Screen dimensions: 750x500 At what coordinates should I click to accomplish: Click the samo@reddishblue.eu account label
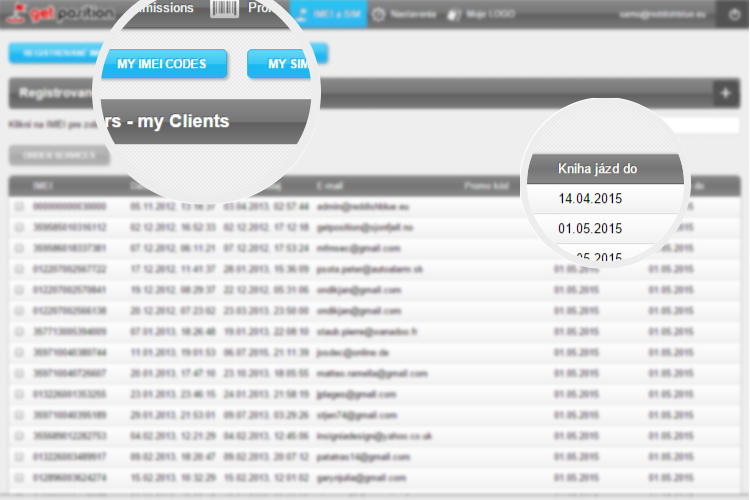click(662, 14)
